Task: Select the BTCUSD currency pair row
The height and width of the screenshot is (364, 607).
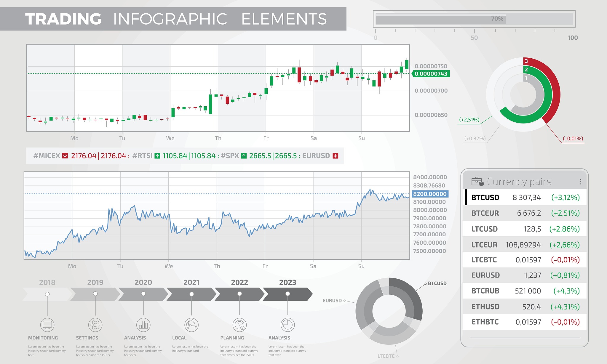Action: pyautogui.click(x=525, y=198)
